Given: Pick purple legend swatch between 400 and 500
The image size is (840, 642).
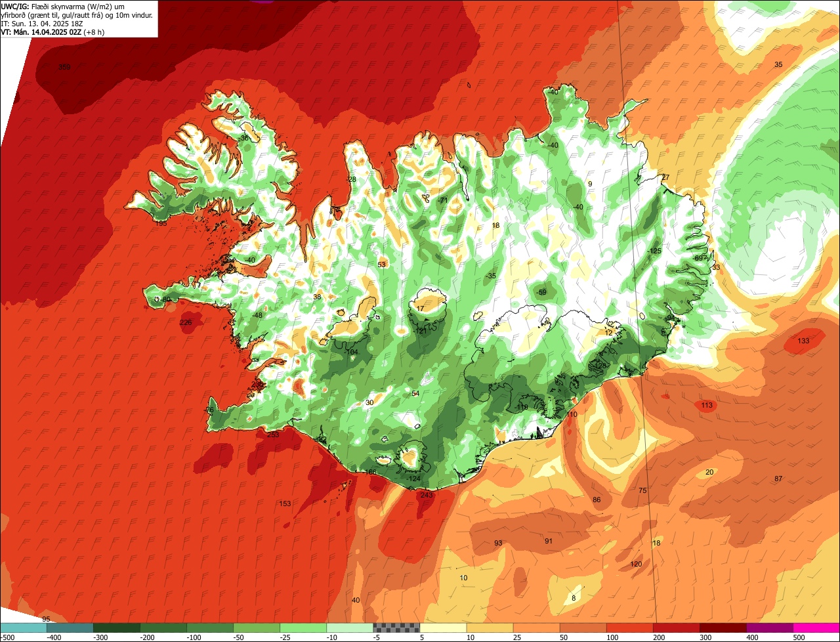Looking at the screenshot, I should pos(769,628).
